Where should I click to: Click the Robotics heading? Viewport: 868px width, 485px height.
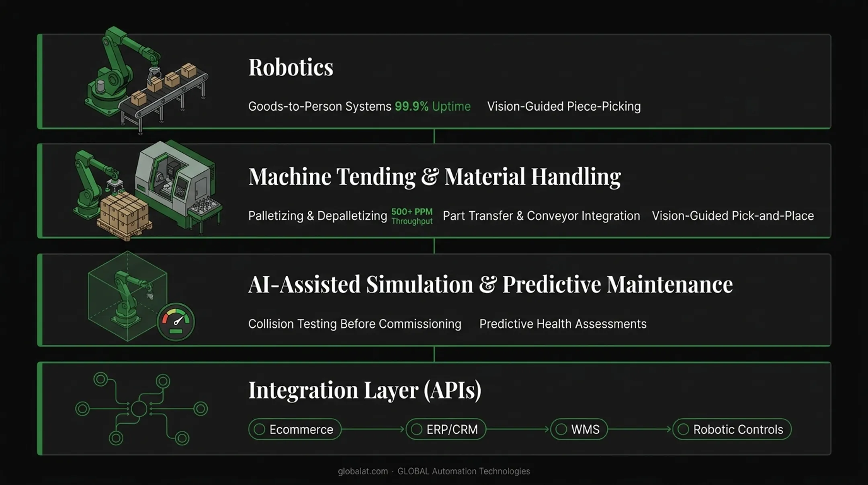291,67
